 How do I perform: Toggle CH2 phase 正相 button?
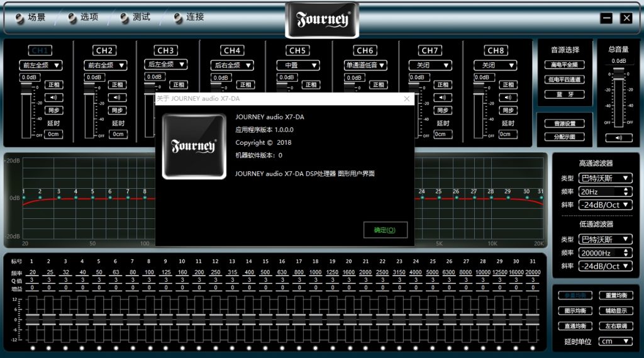[118, 85]
